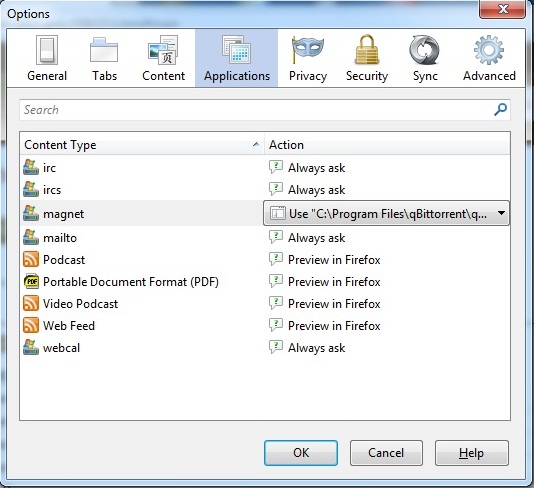
Task: Open the Tabs preferences folder icon
Action: click(x=104, y=50)
